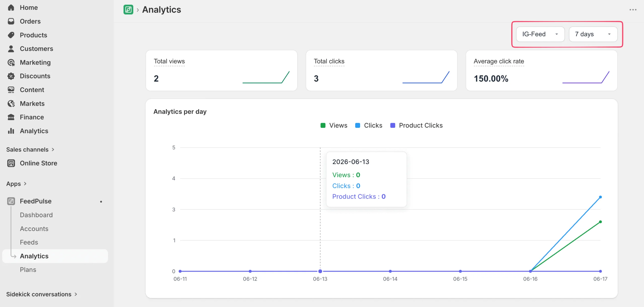Click the Discounts badge icon
Screen dimensions: 644x307
tap(11, 76)
